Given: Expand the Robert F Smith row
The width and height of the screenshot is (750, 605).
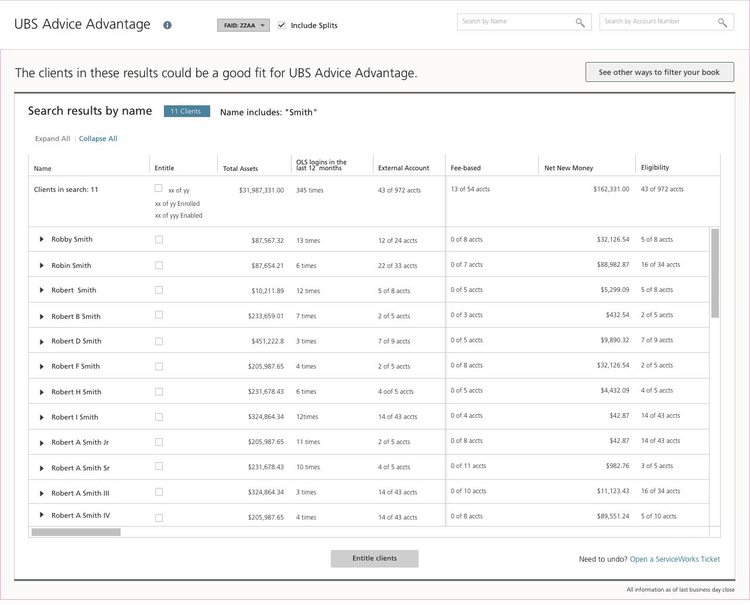Looking at the screenshot, I should coord(42,366).
